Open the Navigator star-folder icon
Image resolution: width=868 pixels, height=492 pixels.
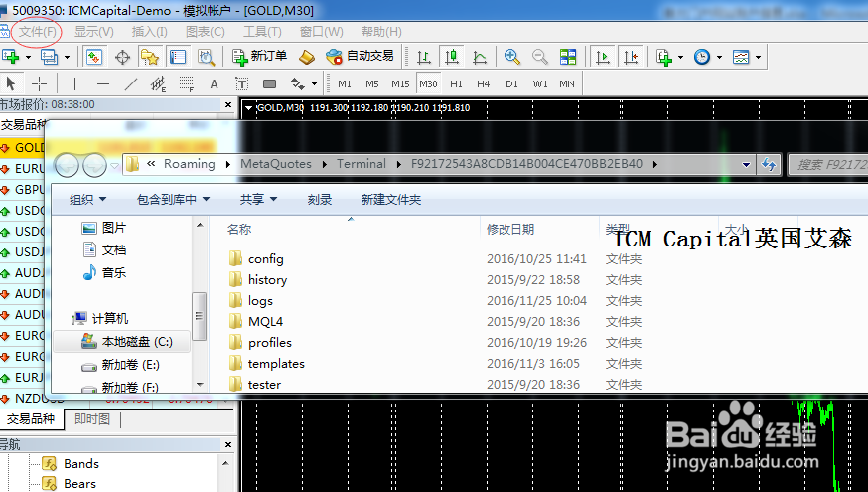point(149,57)
